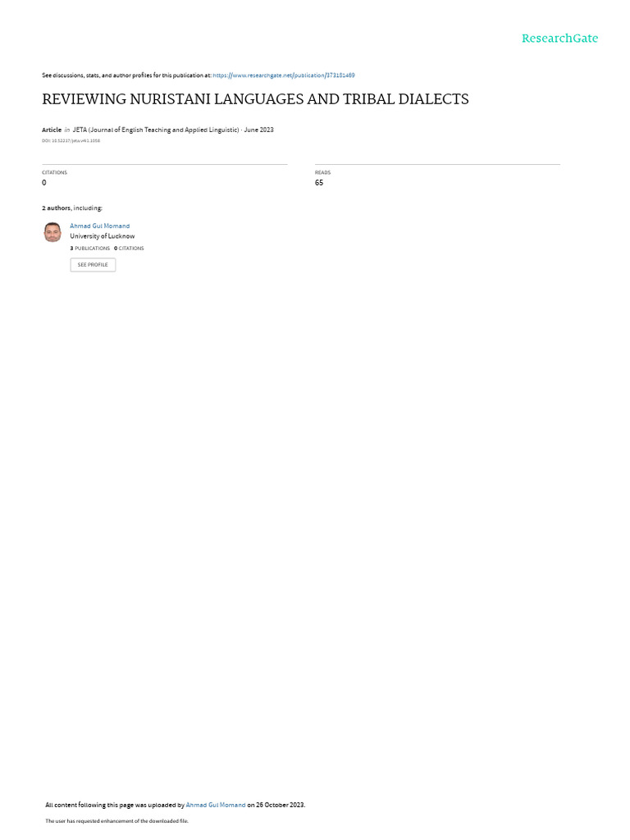Click the reads count 65

point(319,183)
